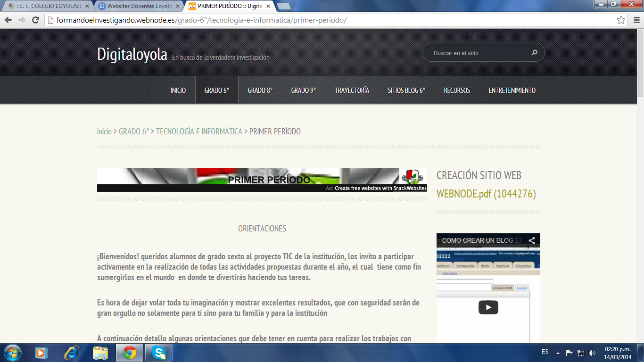Open Skype from the taskbar
Image resolution: width=644 pixels, height=362 pixels.
click(x=159, y=353)
